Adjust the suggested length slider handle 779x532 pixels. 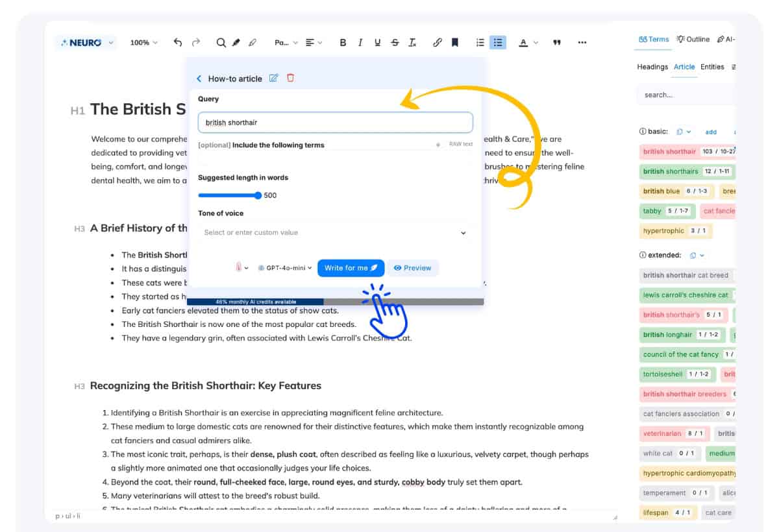258,195
